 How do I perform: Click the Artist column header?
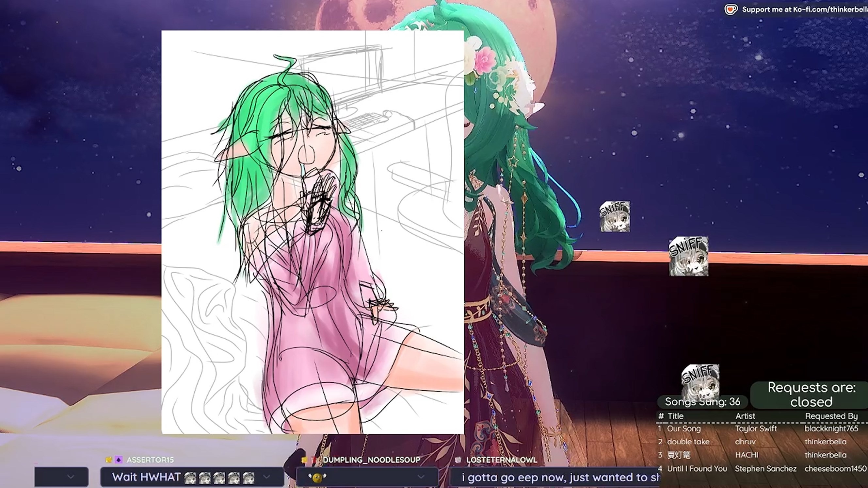pos(745,416)
